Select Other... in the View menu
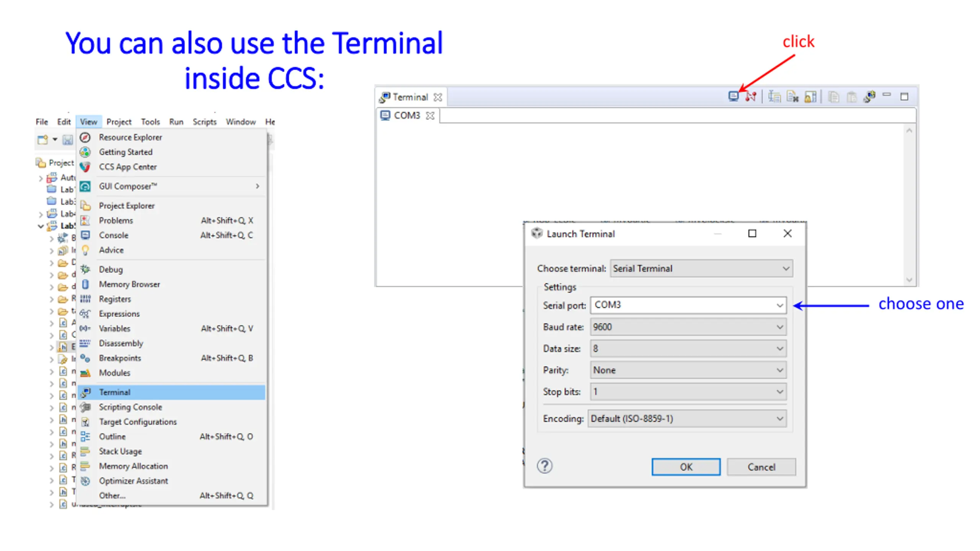Viewport: 980px width, 551px height. coord(171,496)
